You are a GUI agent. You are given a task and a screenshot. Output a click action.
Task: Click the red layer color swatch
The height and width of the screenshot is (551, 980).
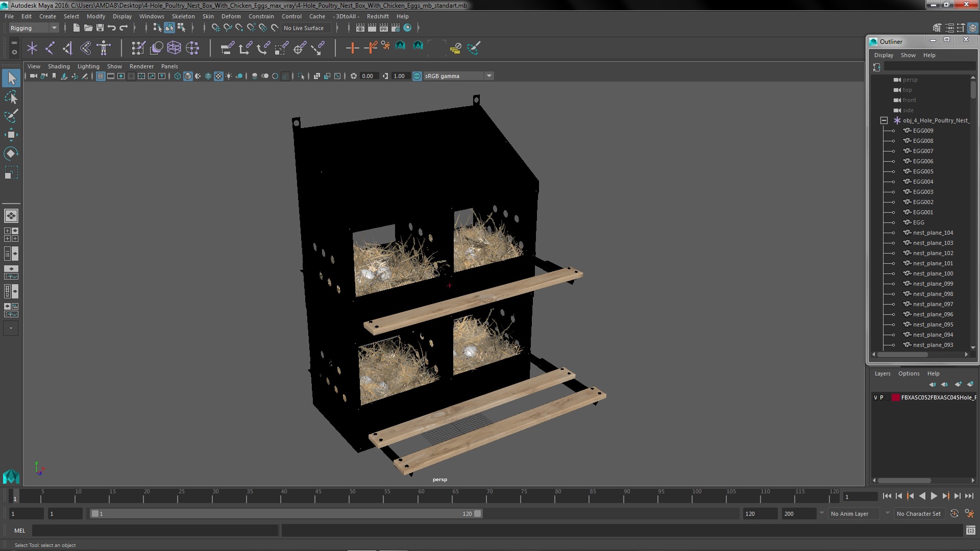(895, 397)
